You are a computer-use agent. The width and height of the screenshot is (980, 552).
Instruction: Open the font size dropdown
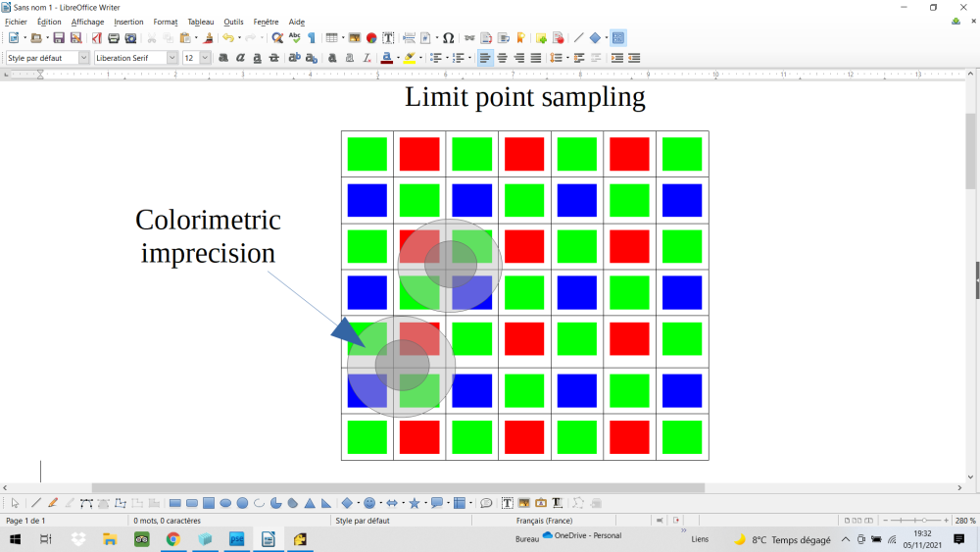[x=205, y=58]
